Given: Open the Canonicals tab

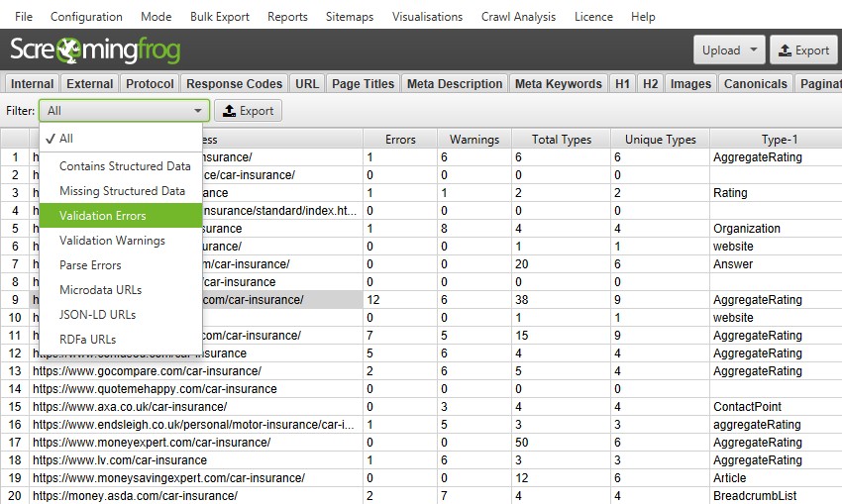Looking at the screenshot, I should [x=756, y=84].
